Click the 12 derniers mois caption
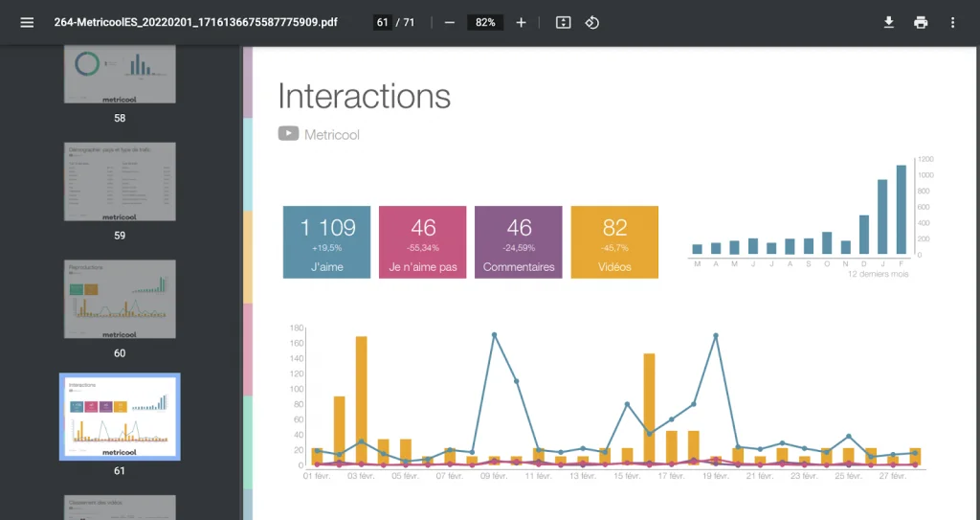 (879, 274)
